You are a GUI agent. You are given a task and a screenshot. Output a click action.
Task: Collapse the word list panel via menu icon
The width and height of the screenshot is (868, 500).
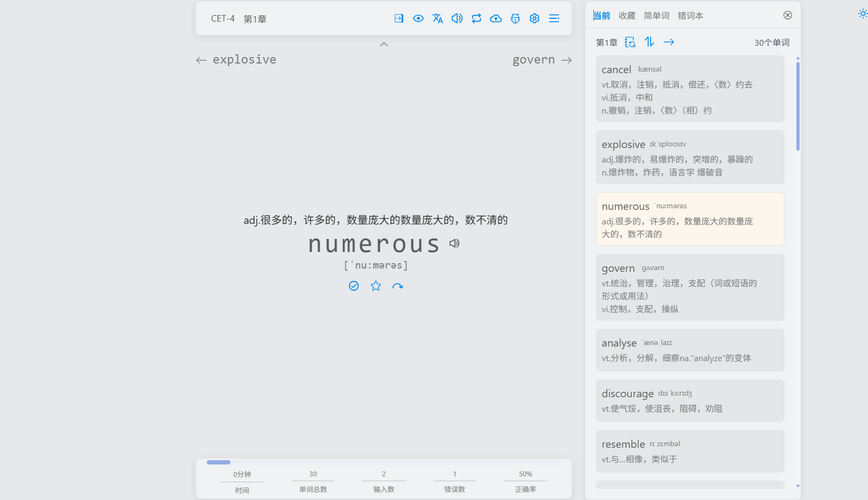[x=554, y=18]
